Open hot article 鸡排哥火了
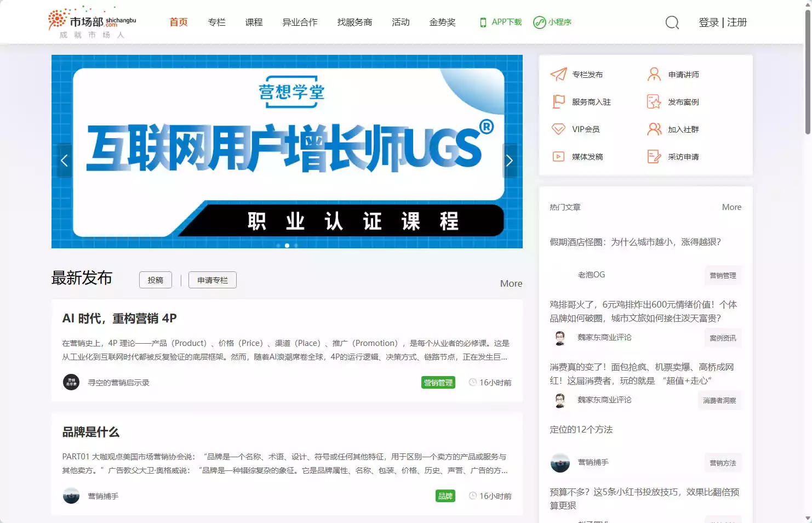Image resolution: width=812 pixels, height=523 pixels. coord(644,311)
